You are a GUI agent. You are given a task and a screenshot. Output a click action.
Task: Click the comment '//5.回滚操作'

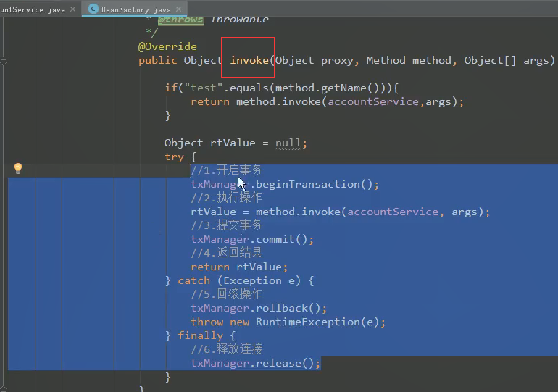(x=226, y=294)
